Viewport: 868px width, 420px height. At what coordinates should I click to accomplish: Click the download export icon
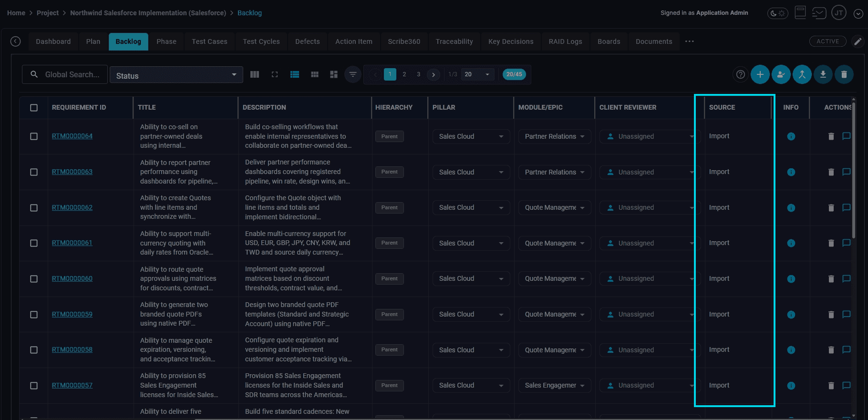(x=823, y=74)
